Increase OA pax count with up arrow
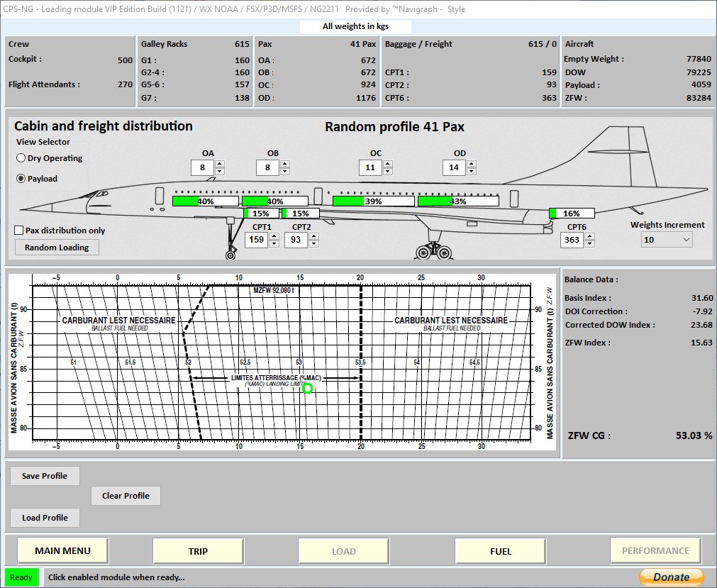717x588 pixels. (220, 164)
